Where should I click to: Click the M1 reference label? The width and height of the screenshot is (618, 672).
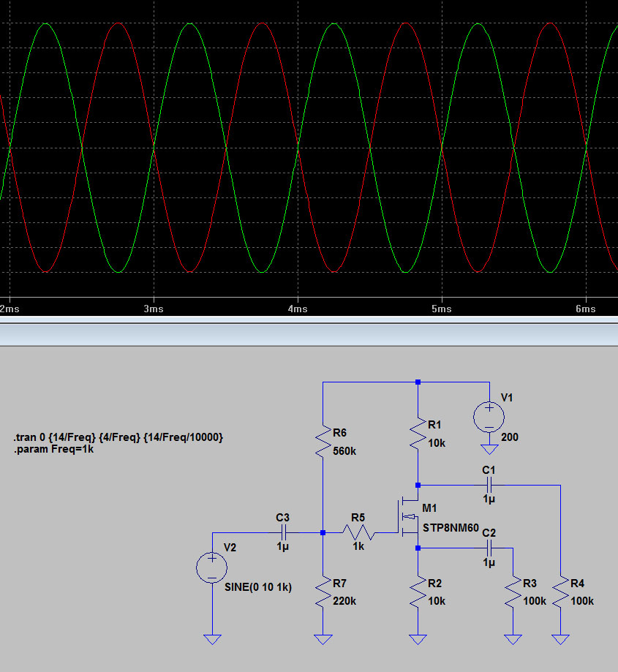(x=429, y=508)
